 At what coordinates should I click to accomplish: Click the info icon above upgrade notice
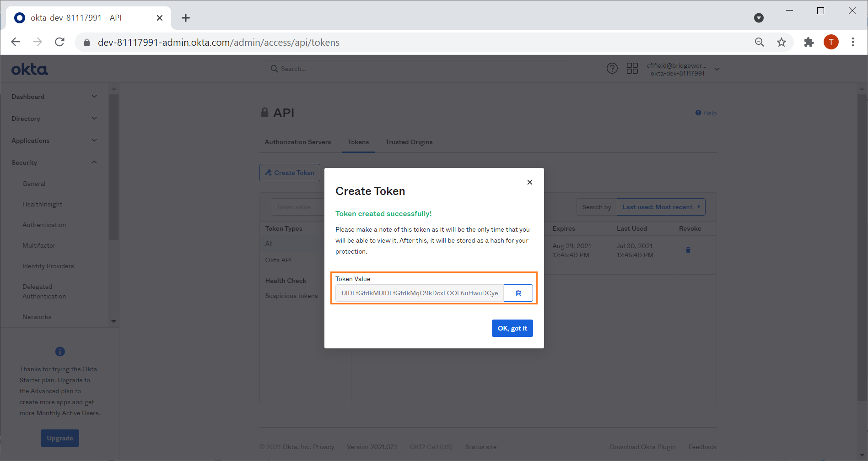60,352
